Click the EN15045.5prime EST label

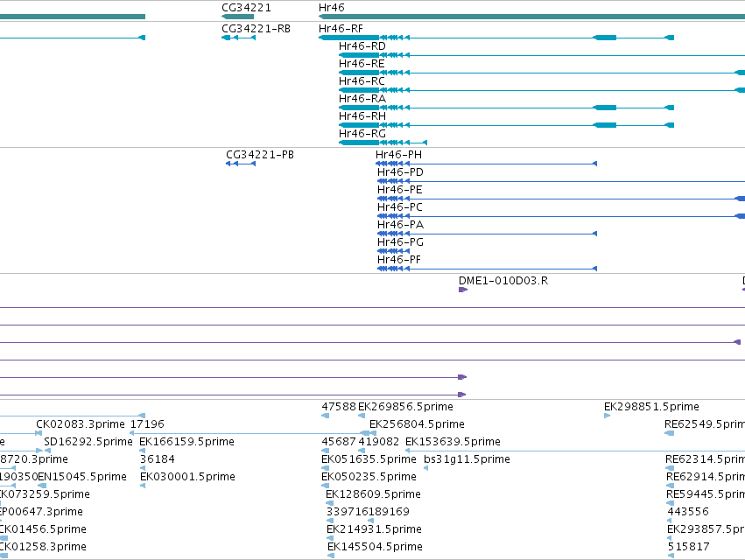coord(82,477)
